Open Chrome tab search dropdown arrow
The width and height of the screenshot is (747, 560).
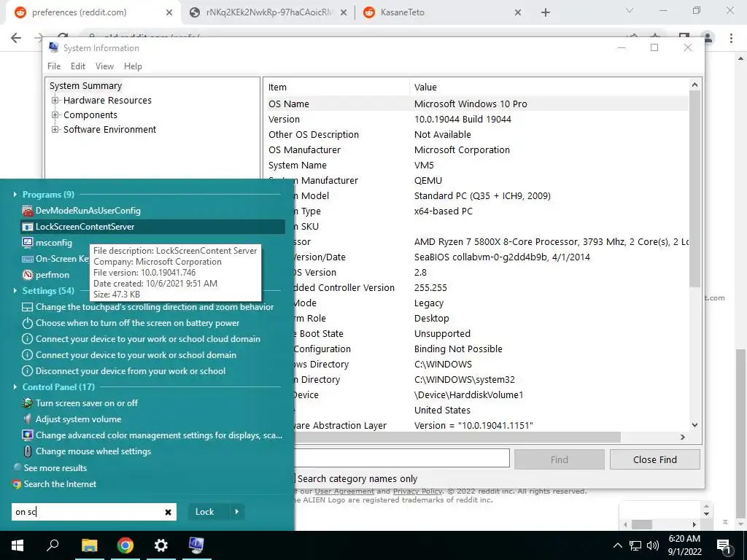click(x=630, y=10)
